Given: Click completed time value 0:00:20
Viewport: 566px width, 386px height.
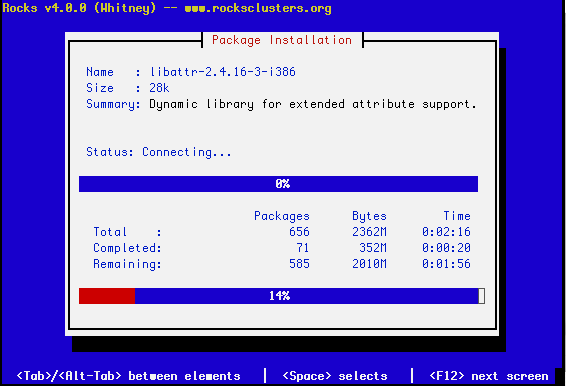Looking at the screenshot, I should 446,248.
